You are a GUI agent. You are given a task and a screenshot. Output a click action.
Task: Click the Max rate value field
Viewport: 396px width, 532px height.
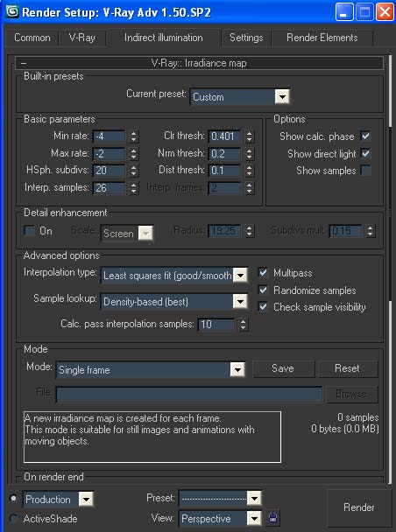pyautogui.click(x=110, y=154)
